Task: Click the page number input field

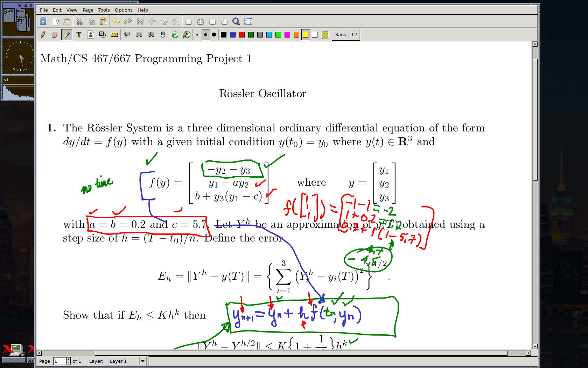Action: 59,361
